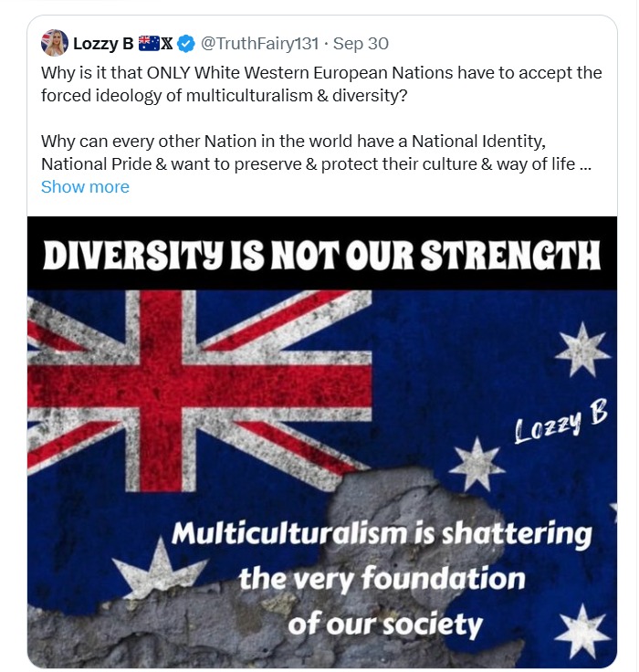
Task: Click the star at the image's top right
Action: click(x=582, y=349)
